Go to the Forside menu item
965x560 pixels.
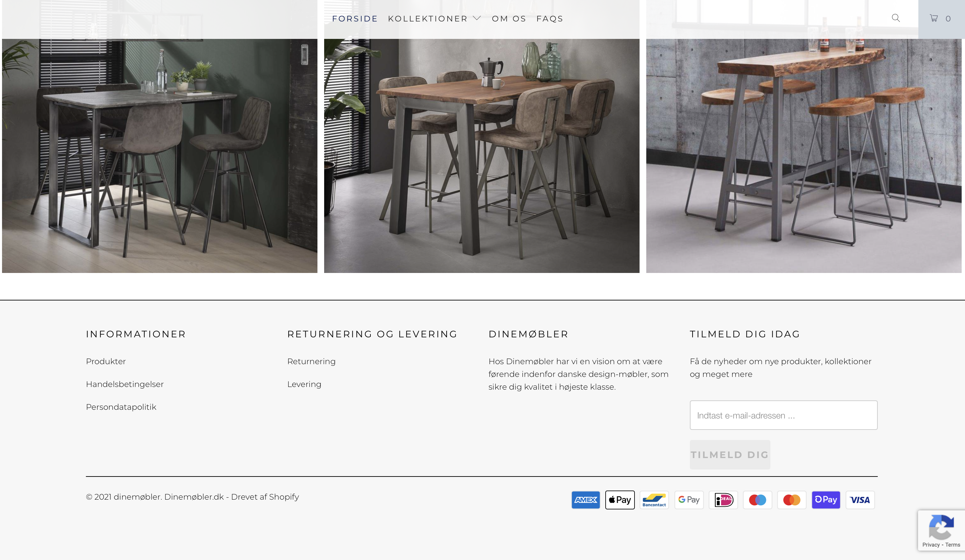coord(355,18)
